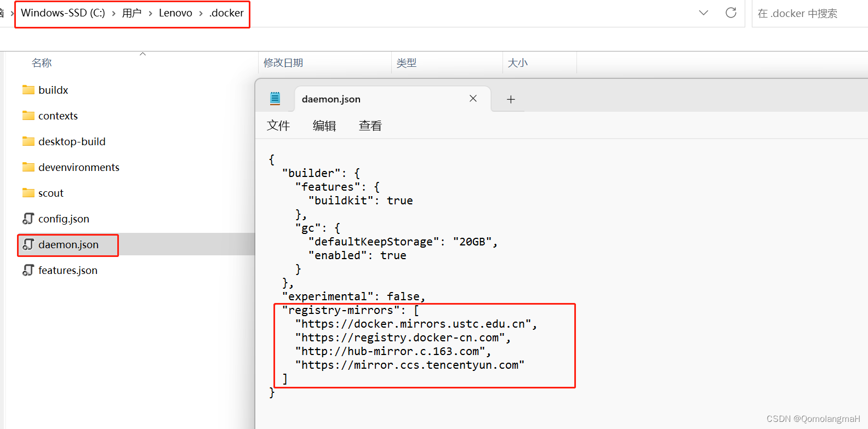Add a new Notepad tab
Viewport: 868px width, 429px height.
(511, 99)
